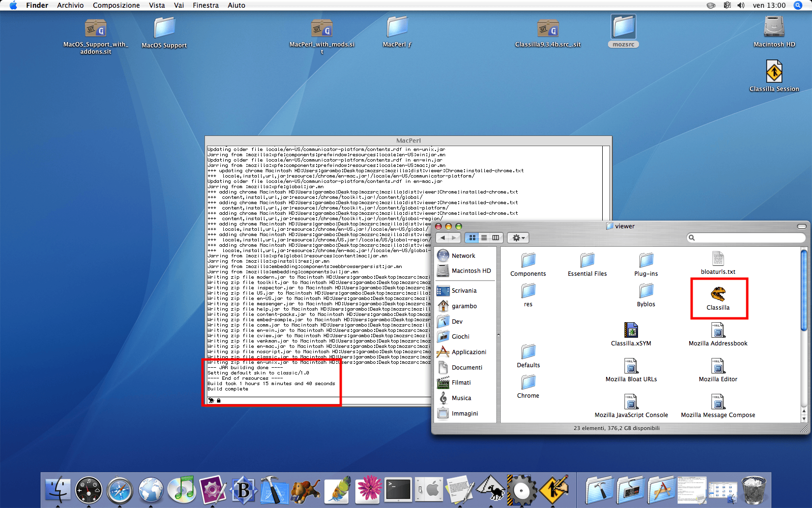The image size is (812, 508).
Task: Select Mozilla Editor shortcut file
Action: (718, 370)
